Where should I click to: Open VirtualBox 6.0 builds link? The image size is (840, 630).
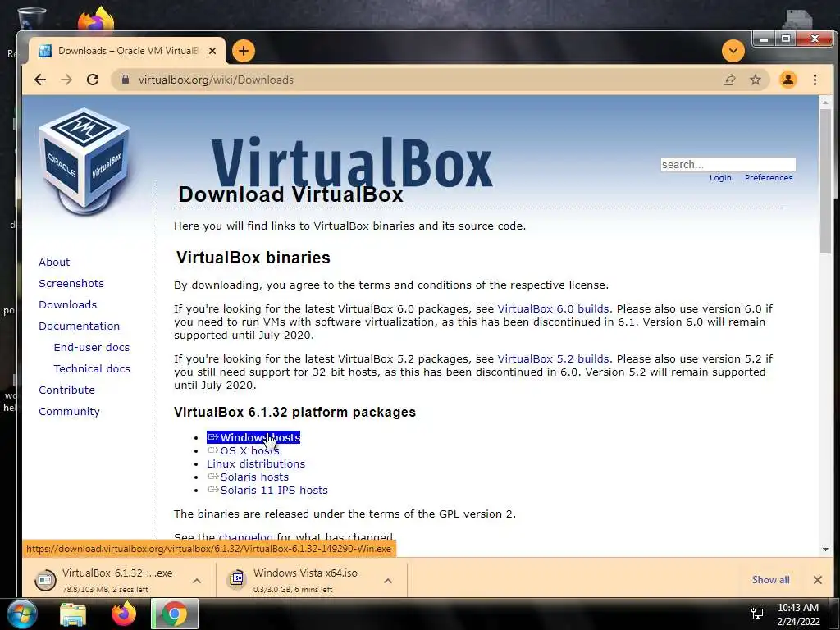tap(554, 308)
